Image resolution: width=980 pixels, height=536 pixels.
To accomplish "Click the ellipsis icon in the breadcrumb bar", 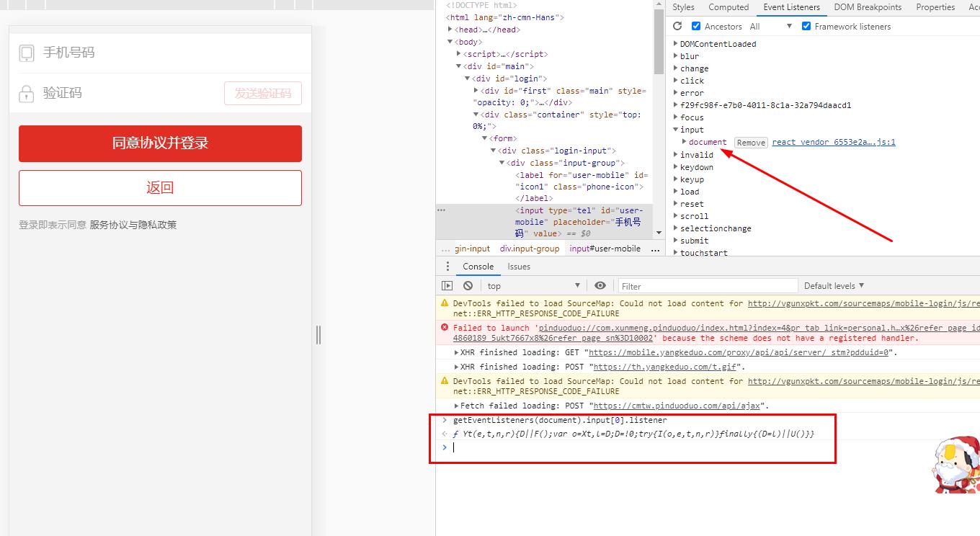I will [x=654, y=248].
